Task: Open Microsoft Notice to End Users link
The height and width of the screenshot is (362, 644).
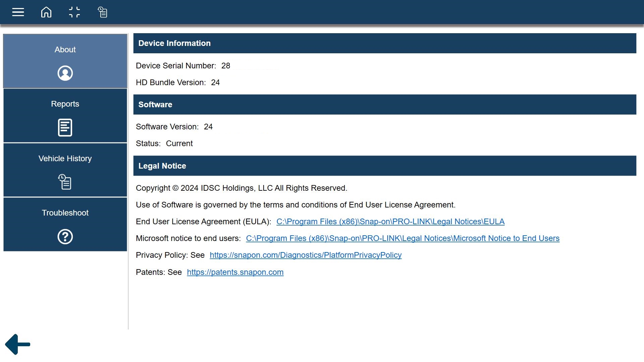Action: coord(402,238)
